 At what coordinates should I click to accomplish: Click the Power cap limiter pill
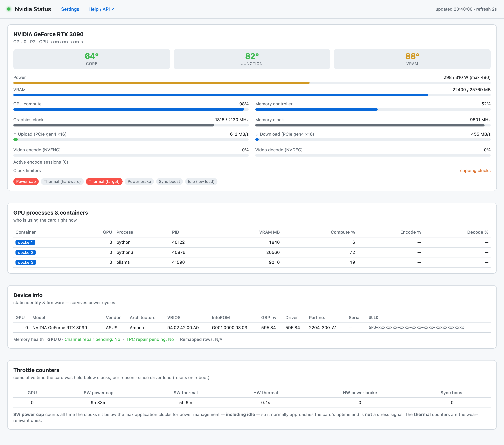pyautogui.click(x=26, y=181)
